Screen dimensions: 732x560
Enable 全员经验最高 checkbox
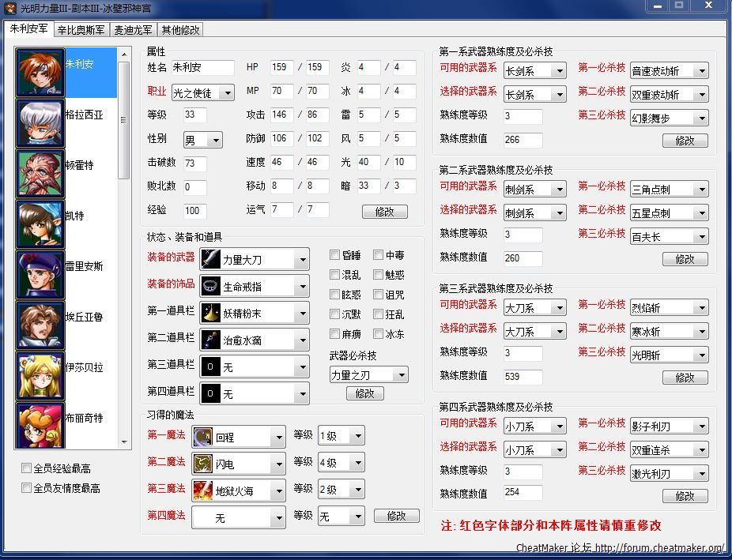click(27, 468)
